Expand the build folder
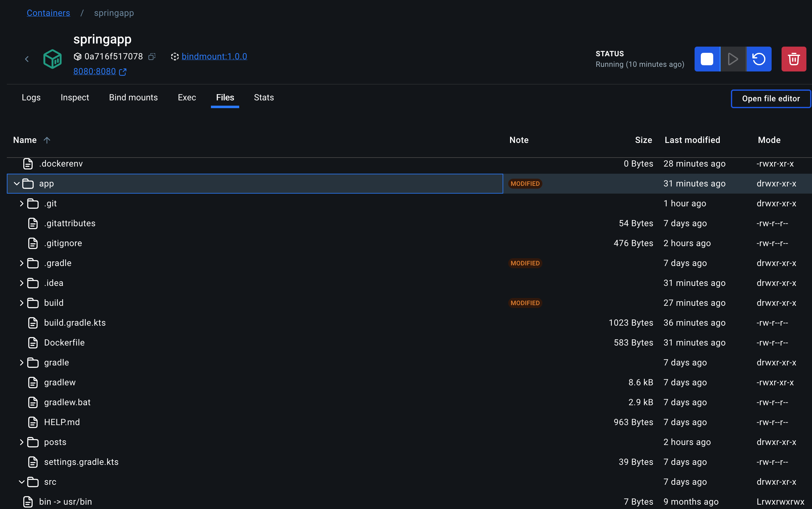The width and height of the screenshot is (812, 509). (21, 303)
